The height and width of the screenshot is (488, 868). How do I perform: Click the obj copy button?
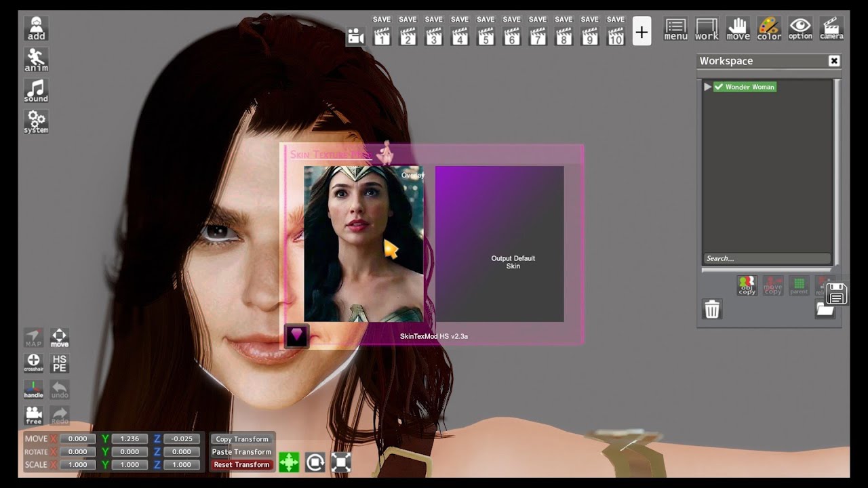coord(747,285)
